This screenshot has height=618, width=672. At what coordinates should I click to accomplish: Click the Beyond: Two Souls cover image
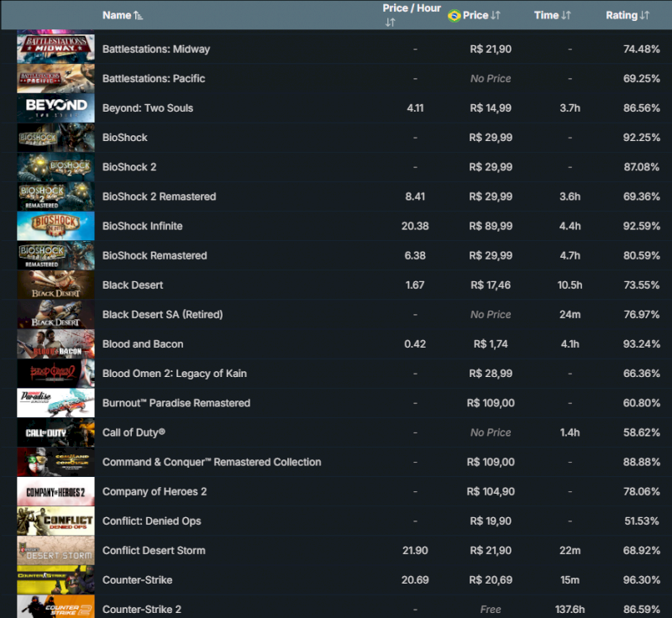[55, 108]
